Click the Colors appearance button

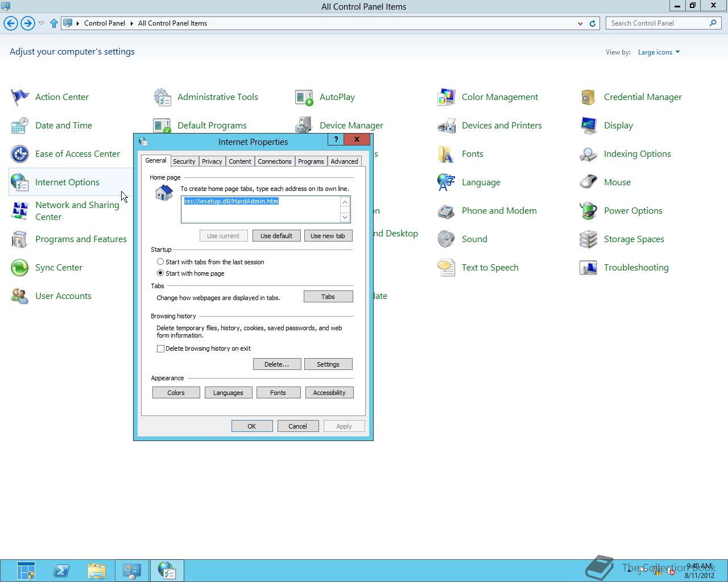pyautogui.click(x=176, y=393)
